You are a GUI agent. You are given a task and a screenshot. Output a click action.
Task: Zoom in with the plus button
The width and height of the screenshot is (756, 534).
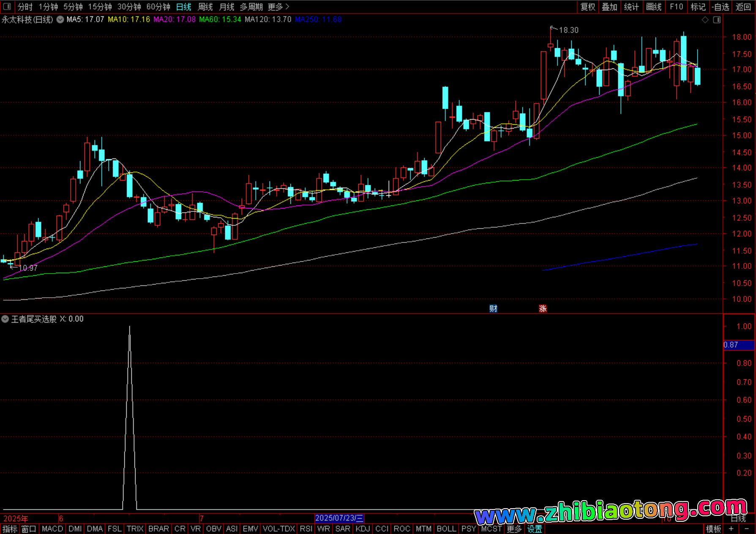(731, 529)
